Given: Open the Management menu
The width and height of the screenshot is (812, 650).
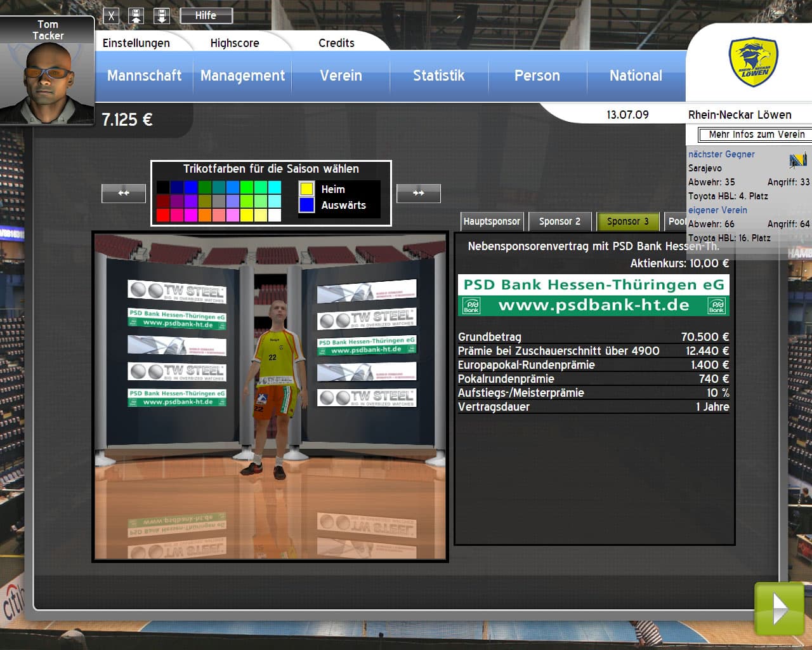Looking at the screenshot, I should click(242, 76).
